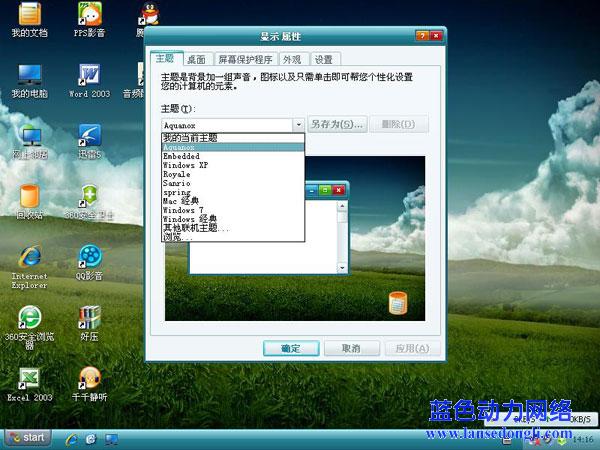Click the start button on taskbar

click(x=28, y=438)
